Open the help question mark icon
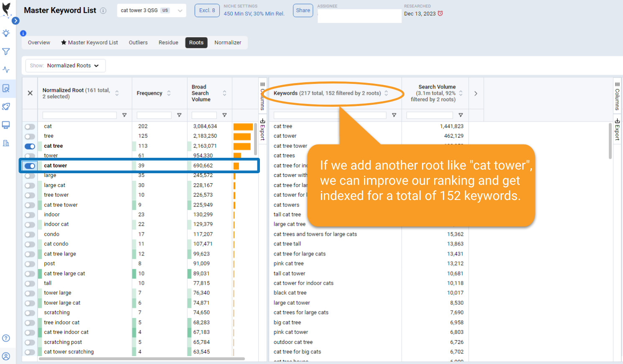 [x=6, y=338]
